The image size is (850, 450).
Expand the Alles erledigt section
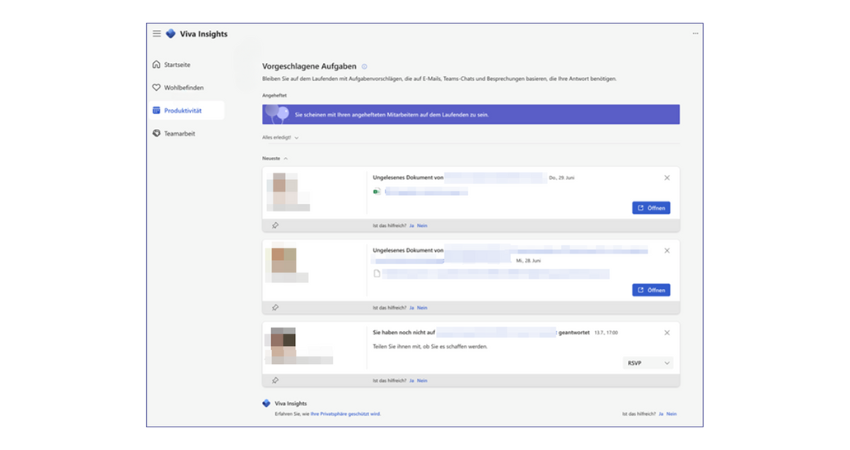[280, 138]
